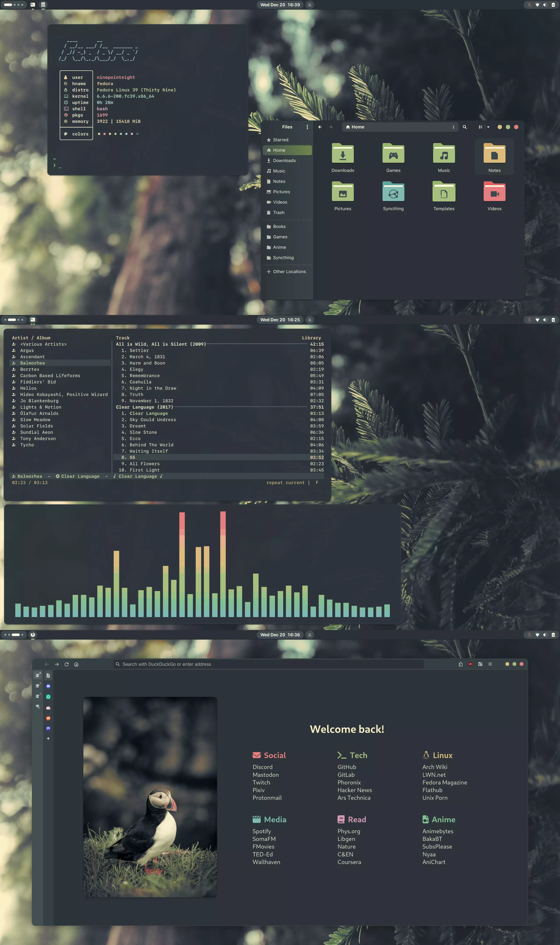Open Books bookmark in the Files sidebar
Image resolution: width=560 pixels, height=945 pixels.
pyautogui.click(x=287, y=227)
